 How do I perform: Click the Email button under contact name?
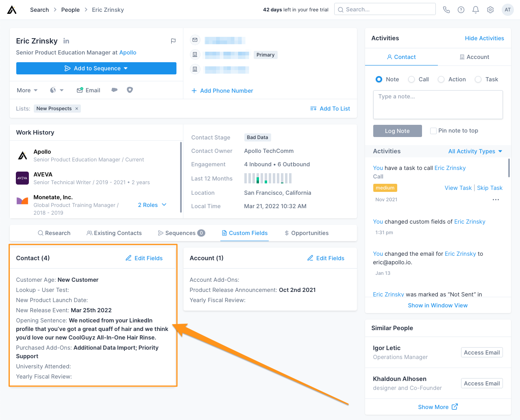click(89, 90)
